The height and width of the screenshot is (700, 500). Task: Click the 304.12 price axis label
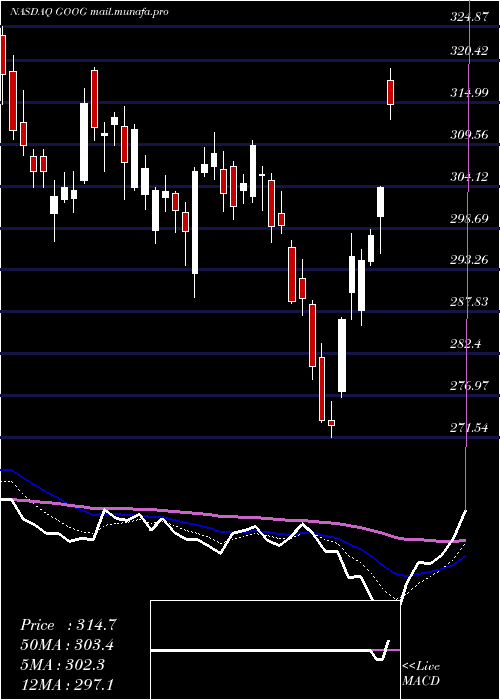(469, 177)
